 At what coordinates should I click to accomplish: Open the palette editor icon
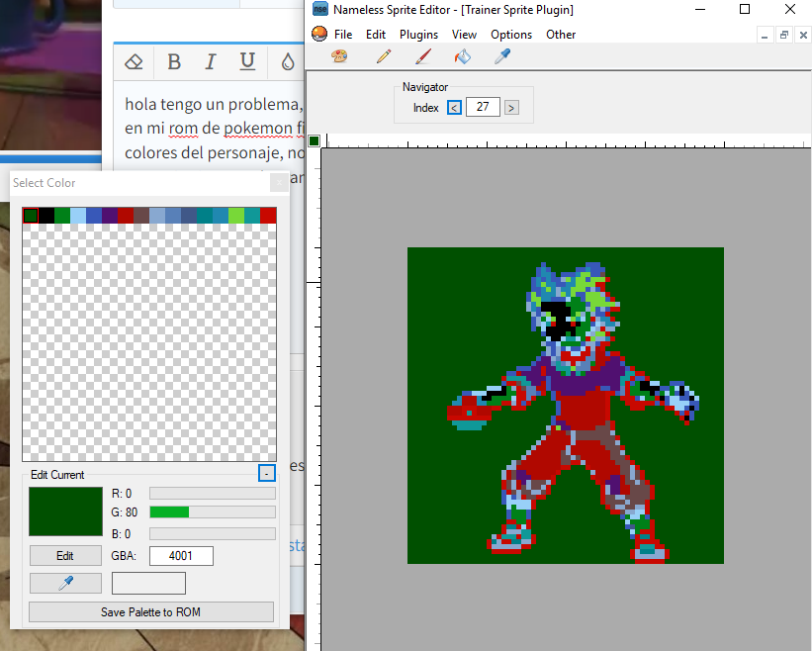pyautogui.click(x=339, y=57)
